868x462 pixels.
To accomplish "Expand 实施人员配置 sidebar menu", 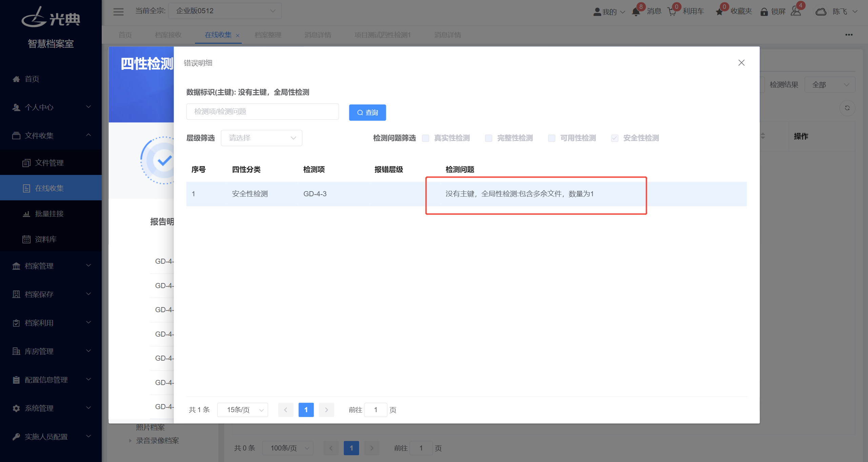I will point(51,437).
